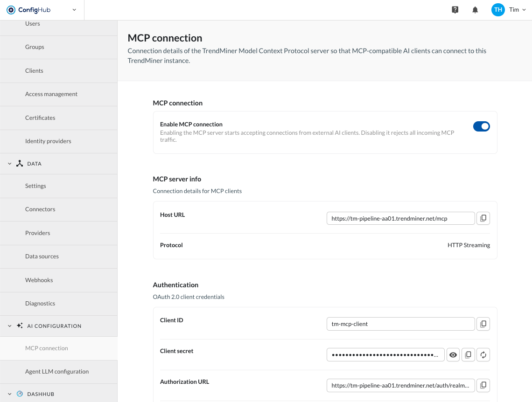Click the Protocol row label

[171, 245]
